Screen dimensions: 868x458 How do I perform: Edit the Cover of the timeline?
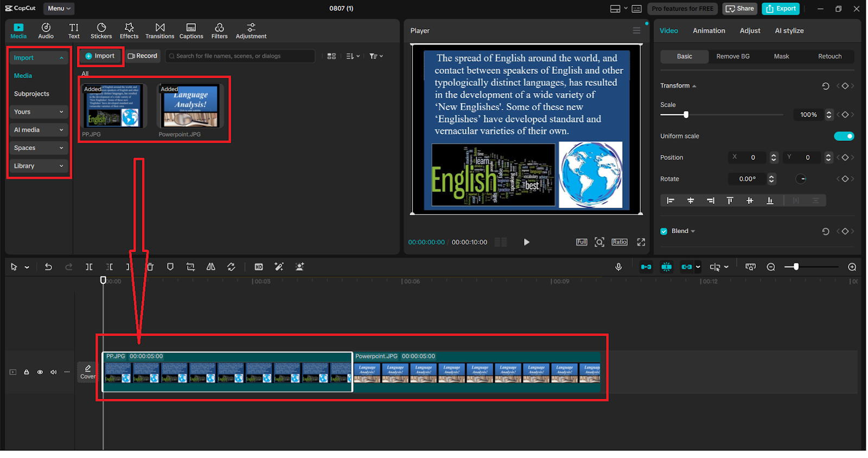[x=88, y=372]
